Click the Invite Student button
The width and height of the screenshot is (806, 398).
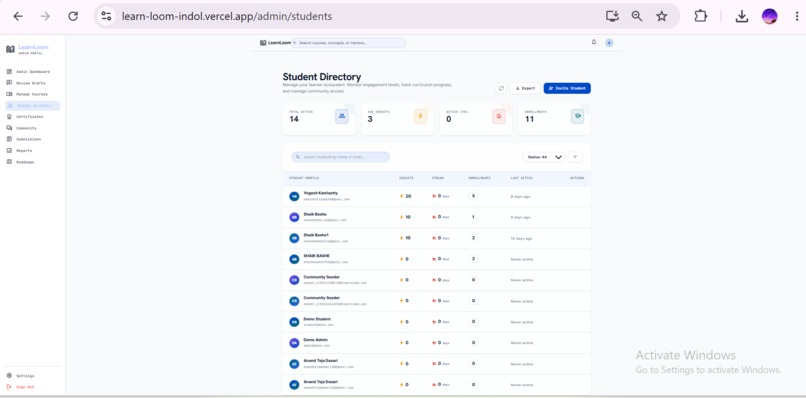pyautogui.click(x=567, y=88)
